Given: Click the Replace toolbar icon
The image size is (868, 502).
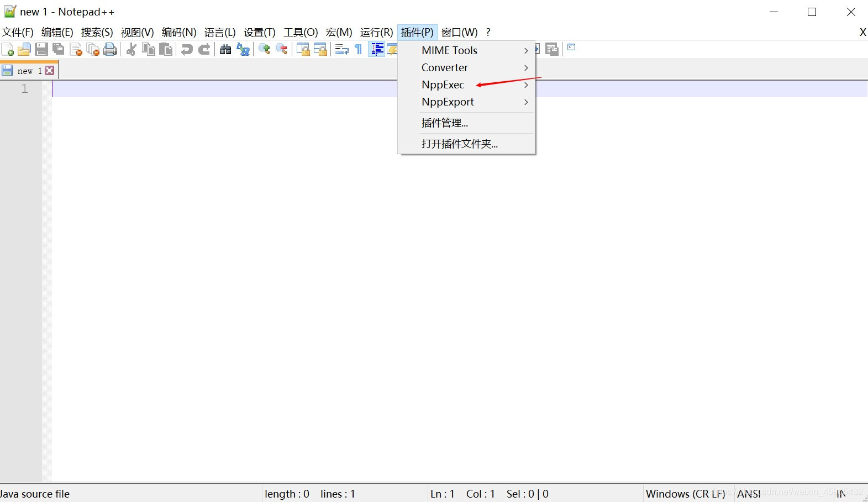Looking at the screenshot, I should coord(243,49).
